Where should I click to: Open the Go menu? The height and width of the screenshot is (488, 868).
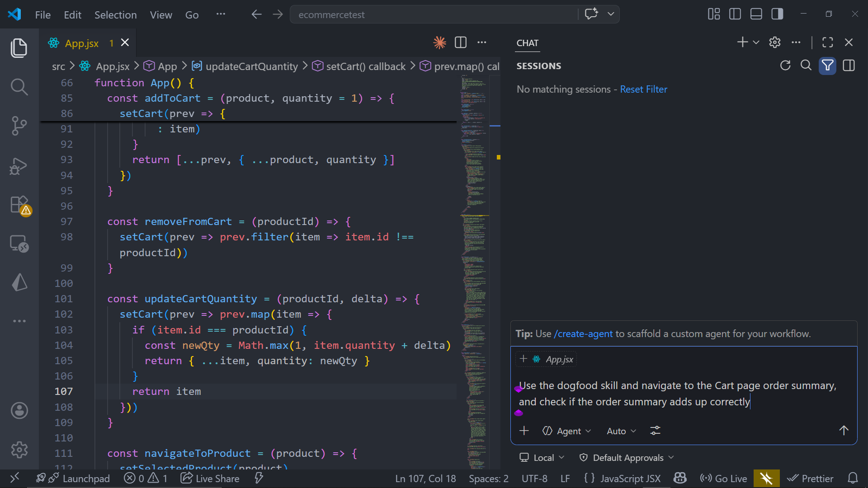pos(192,15)
